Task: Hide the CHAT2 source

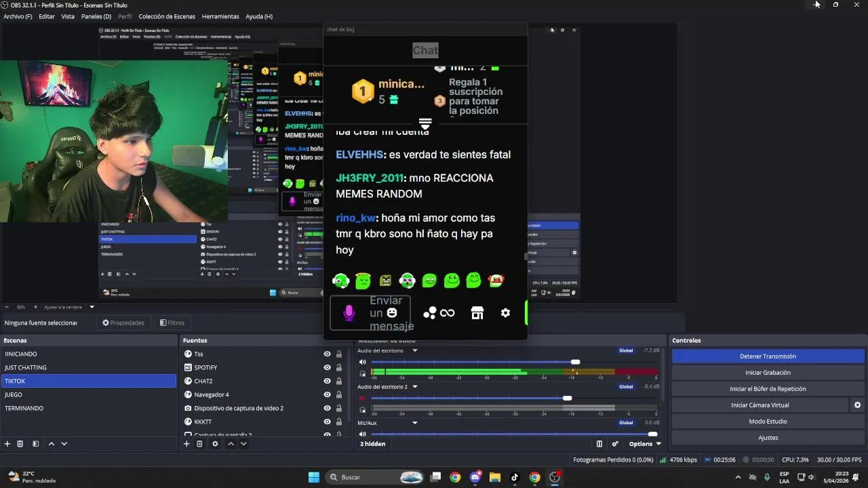Action: pyautogui.click(x=327, y=381)
